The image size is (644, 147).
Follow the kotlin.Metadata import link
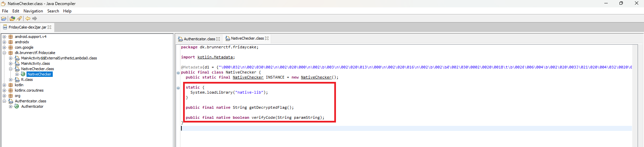pyautogui.click(x=215, y=57)
